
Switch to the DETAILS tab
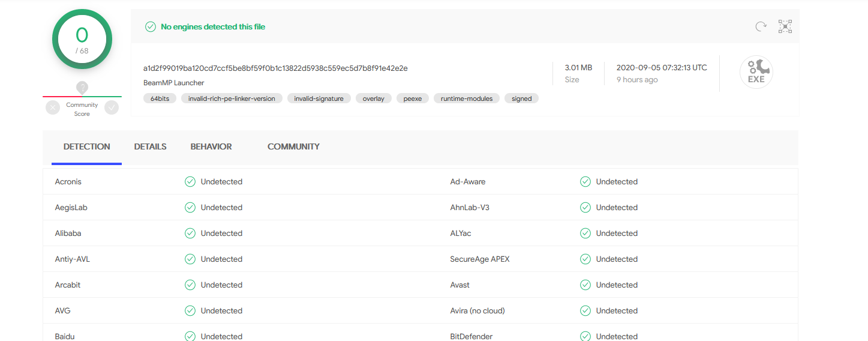pyautogui.click(x=150, y=146)
